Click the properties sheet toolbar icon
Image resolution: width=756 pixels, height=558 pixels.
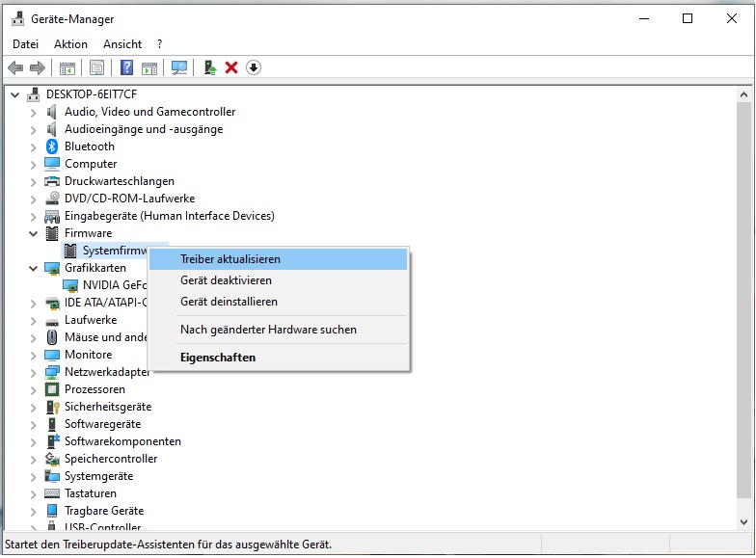(96, 67)
